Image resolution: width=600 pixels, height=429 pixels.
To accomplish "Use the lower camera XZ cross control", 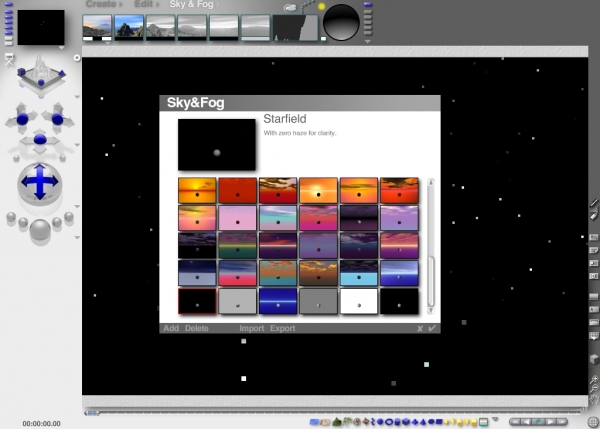I will (40, 140).
